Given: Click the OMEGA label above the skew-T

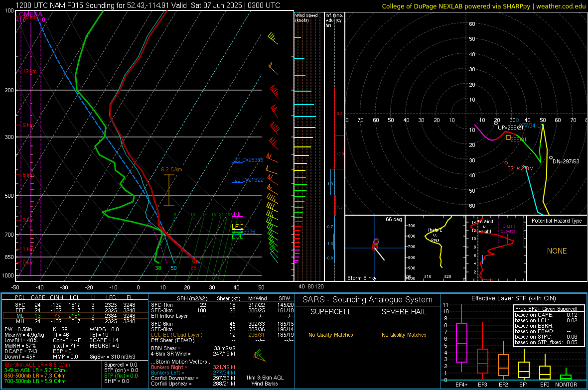Looking at the screenshot, I should point(30,14).
